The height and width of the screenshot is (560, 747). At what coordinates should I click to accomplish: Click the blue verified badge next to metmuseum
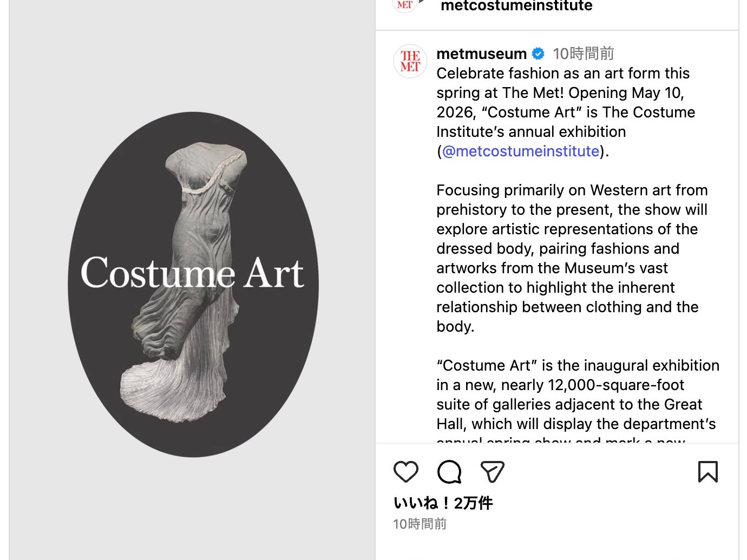coord(538,54)
